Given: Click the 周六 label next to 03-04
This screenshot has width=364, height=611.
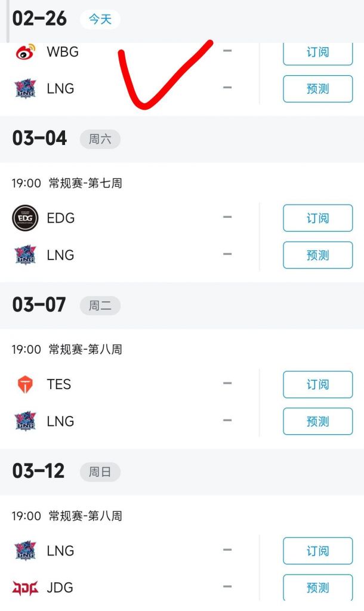Looking at the screenshot, I should tap(100, 139).
